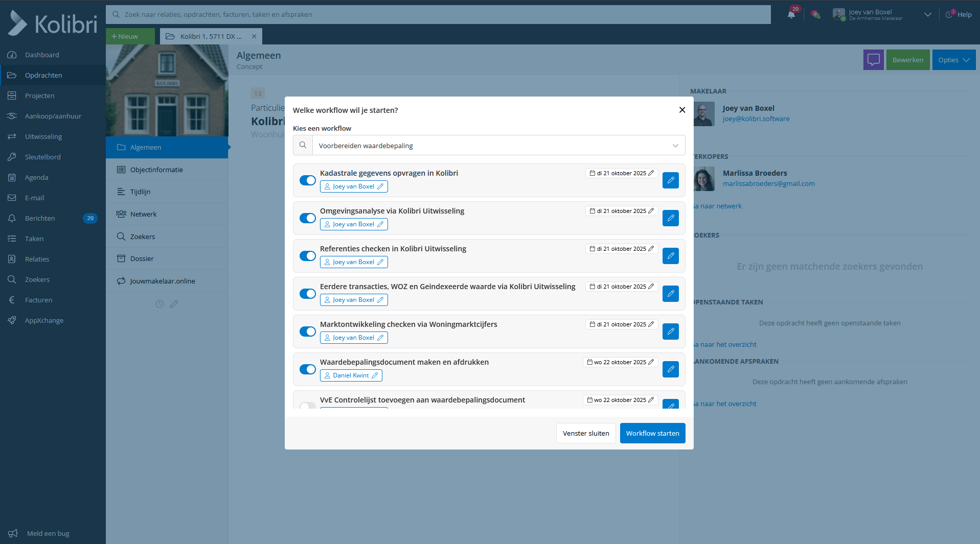
Task: Open Objectinformatie tab in side panel
Action: click(x=156, y=170)
